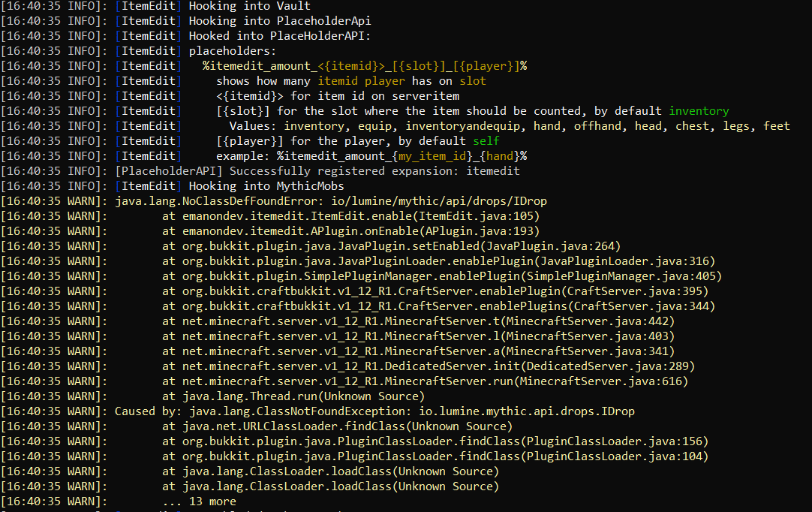The height and width of the screenshot is (512, 812).
Task: Click the green 'self' default value
Action: click(x=486, y=141)
